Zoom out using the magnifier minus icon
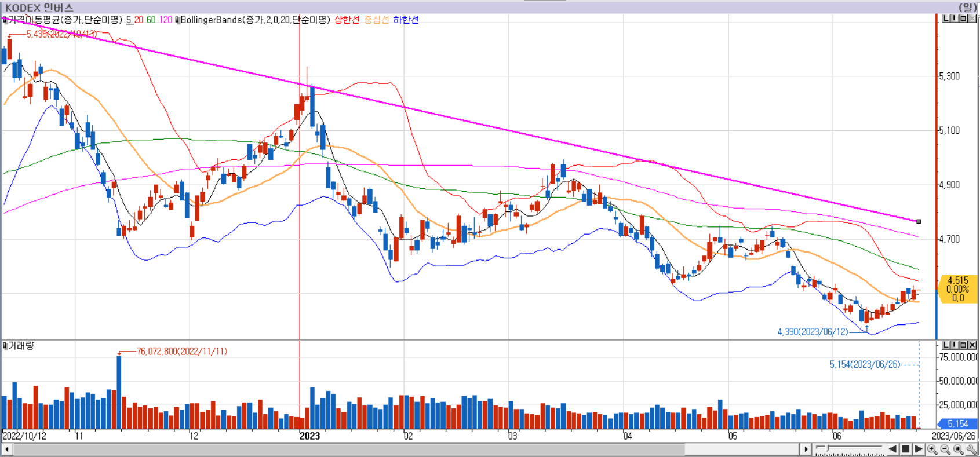The height and width of the screenshot is (457, 980). pyautogui.click(x=945, y=449)
